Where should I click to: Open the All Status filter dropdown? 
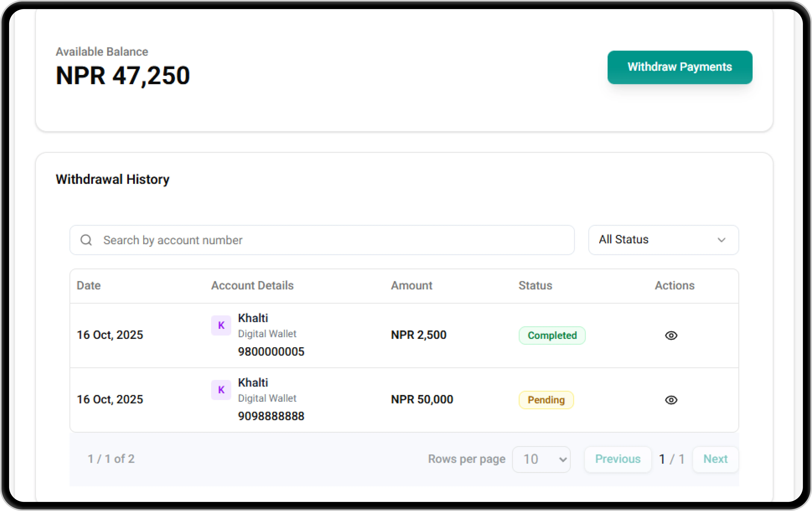point(663,240)
